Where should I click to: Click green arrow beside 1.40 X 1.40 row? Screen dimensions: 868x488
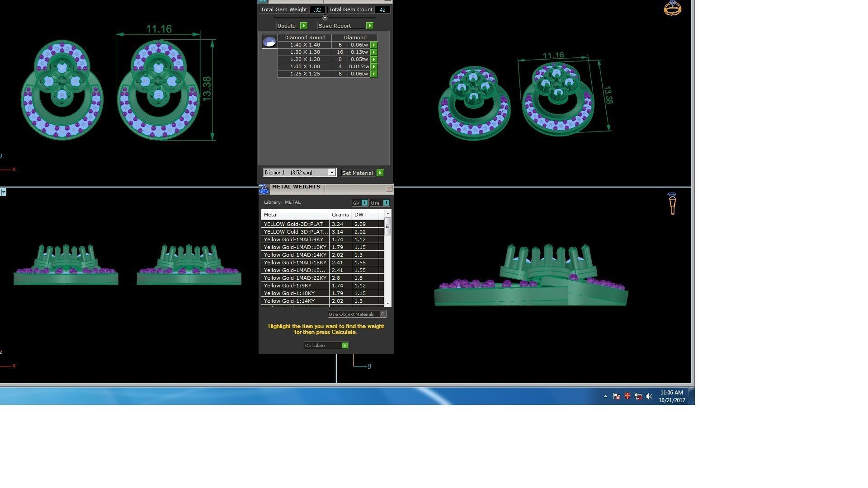(x=374, y=45)
